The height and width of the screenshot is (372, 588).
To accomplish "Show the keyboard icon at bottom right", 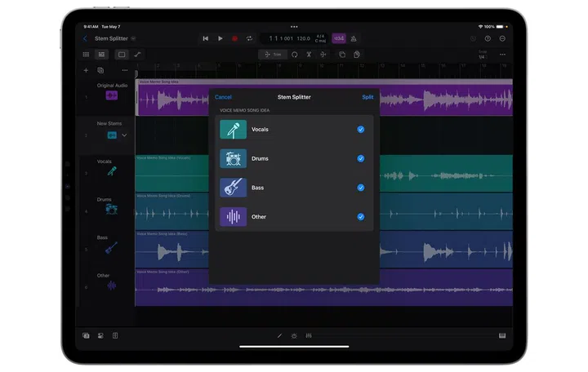I will click(x=501, y=335).
